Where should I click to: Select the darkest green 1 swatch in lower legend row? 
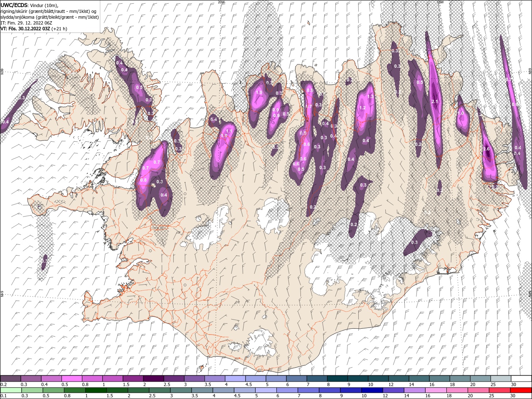[x=96, y=390]
